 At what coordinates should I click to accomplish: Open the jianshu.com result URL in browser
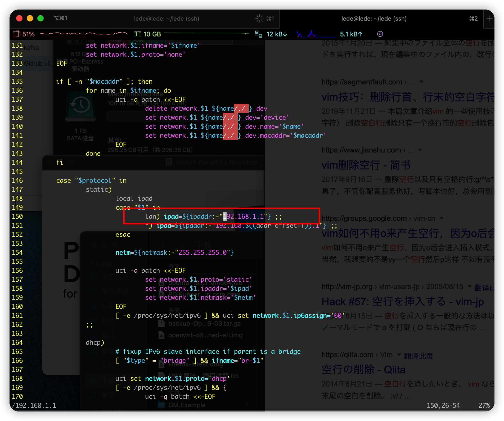367,150
